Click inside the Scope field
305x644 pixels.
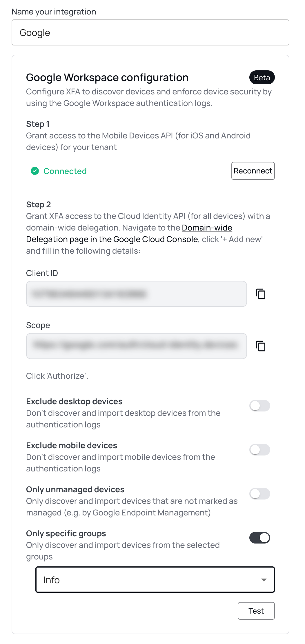pos(137,346)
